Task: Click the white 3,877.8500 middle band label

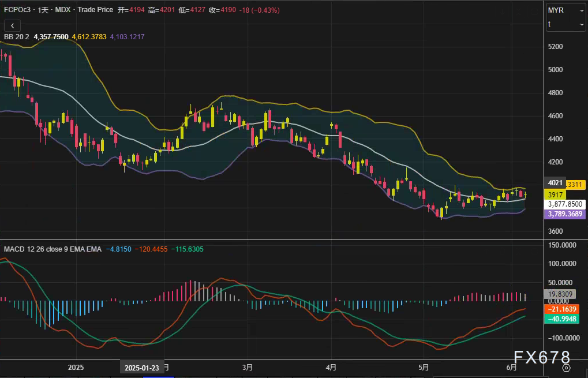Action: coord(565,204)
